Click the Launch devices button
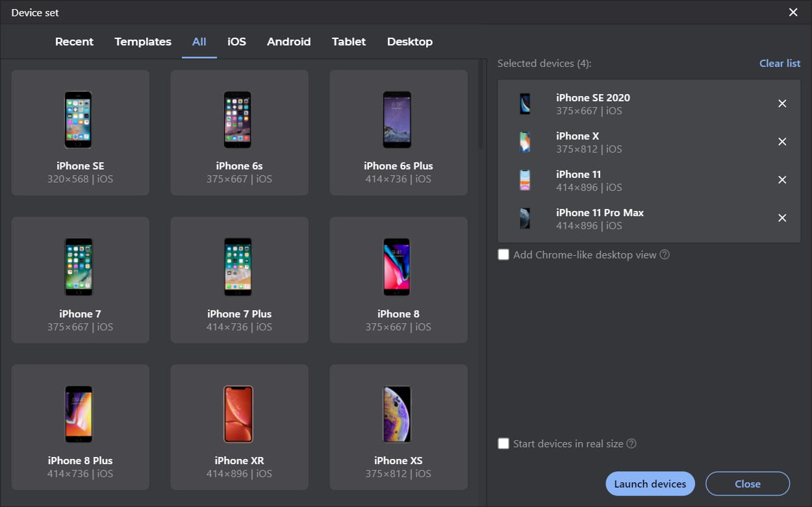The image size is (812, 507). pos(650,484)
